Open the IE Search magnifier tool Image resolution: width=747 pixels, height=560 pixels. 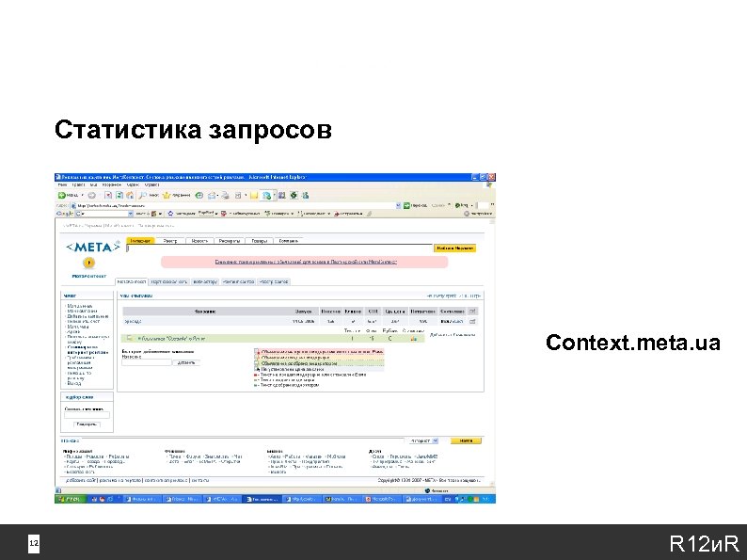tap(148, 195)
